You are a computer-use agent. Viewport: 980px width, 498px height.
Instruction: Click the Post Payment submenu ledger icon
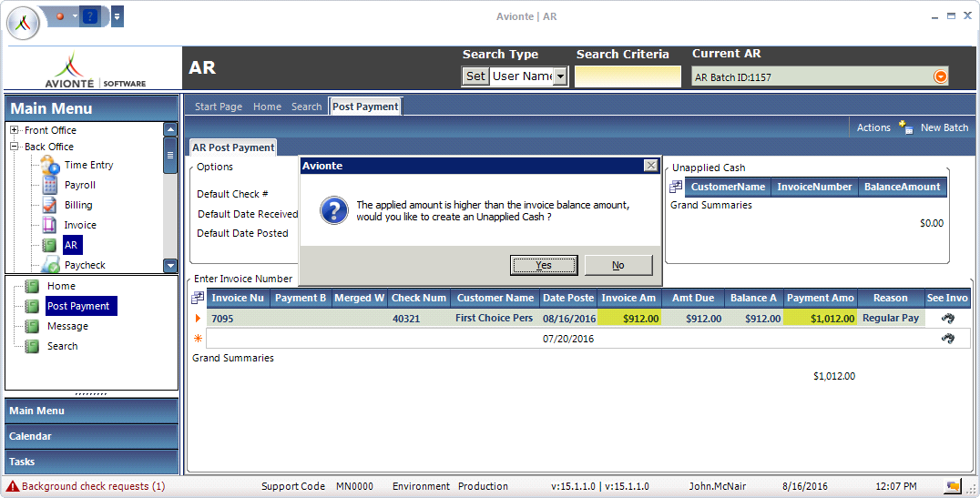click(x=32, y=306)
